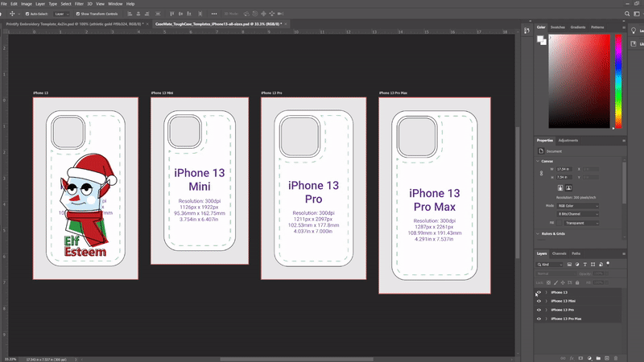644x362 pixels.
Task: Open the Filter menu
Action: point(79,4)
